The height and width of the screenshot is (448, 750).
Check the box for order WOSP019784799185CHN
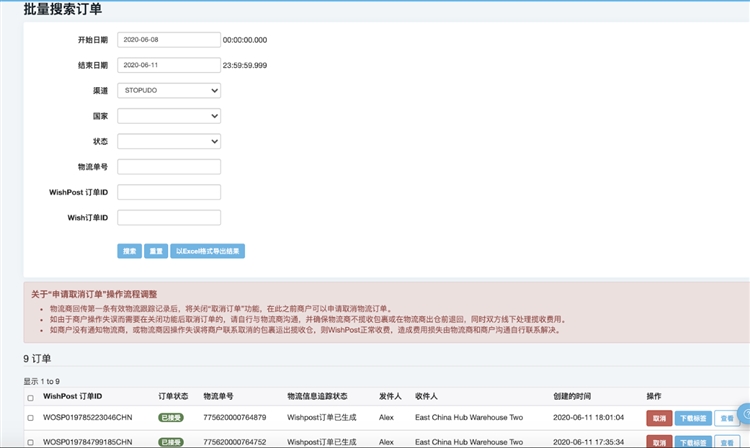coord(31,443)
